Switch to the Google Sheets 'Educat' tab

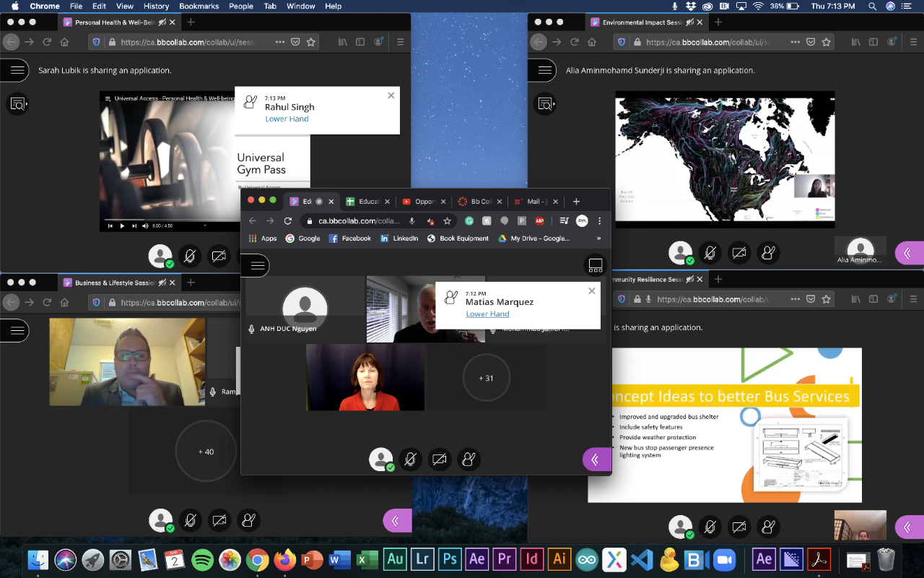tap(368, 202)
